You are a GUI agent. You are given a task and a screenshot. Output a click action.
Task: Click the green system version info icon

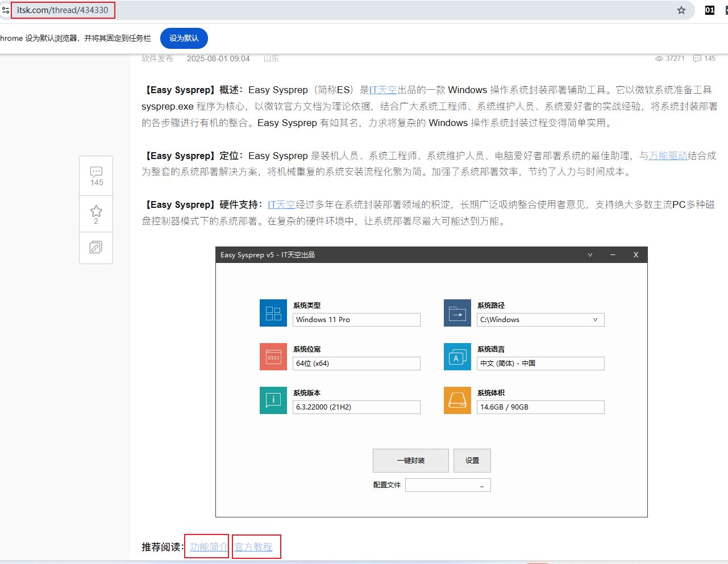pos(273,400)
